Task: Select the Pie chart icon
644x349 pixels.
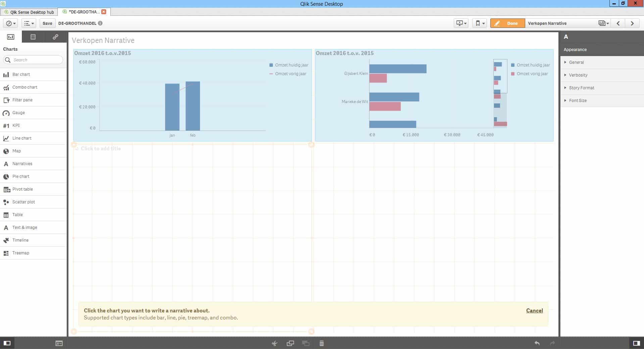Action: 6,177
